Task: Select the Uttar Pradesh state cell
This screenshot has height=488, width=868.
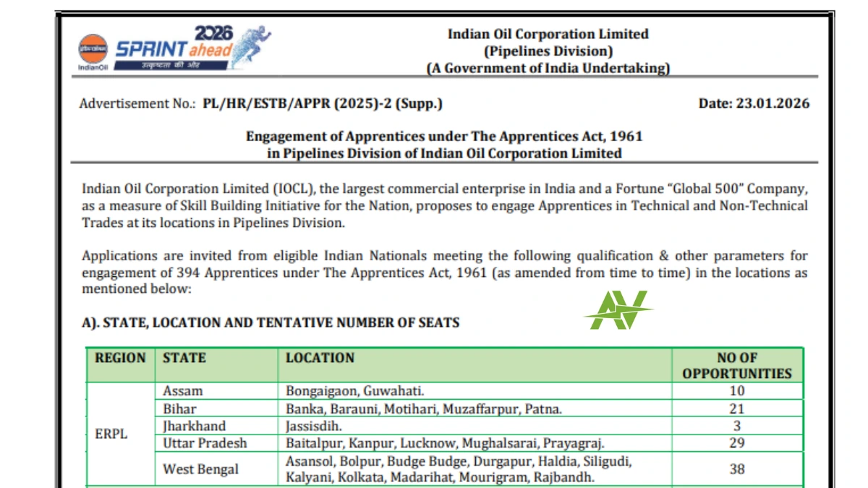Action: (x=205, y=442)
